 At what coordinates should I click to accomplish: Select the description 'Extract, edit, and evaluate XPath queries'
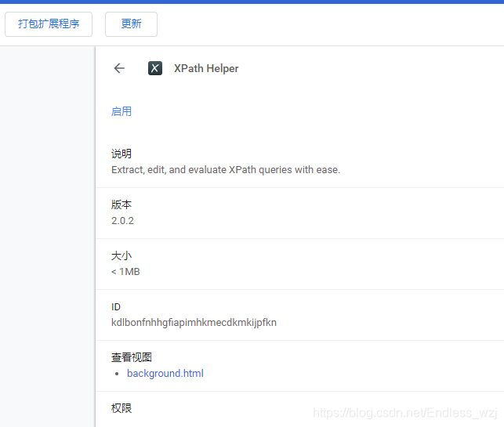pyautogui.click(x=201, y=170)
